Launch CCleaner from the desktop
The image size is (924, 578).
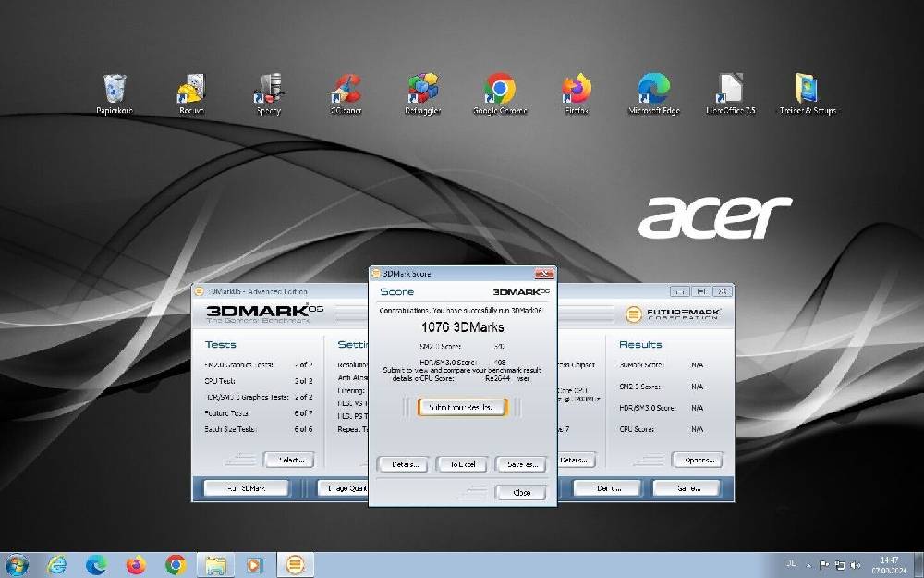click(x=346, y=93)
